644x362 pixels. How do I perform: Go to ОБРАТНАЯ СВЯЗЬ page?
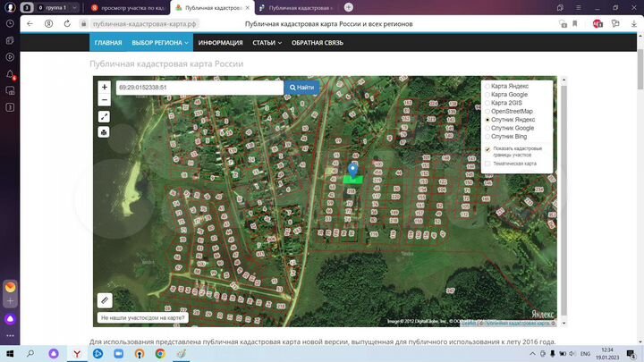tap(318, 42)
